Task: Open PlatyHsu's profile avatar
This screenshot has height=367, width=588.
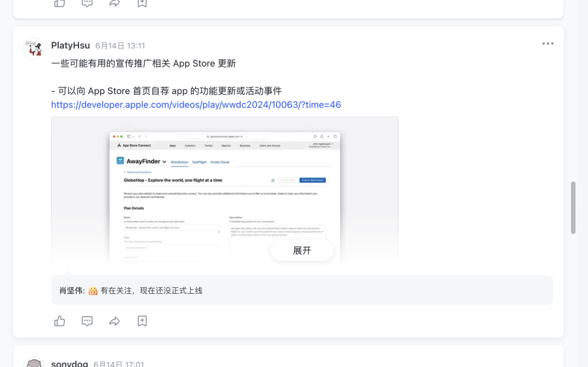Action: pyautogui.click(x=34, y=48)
